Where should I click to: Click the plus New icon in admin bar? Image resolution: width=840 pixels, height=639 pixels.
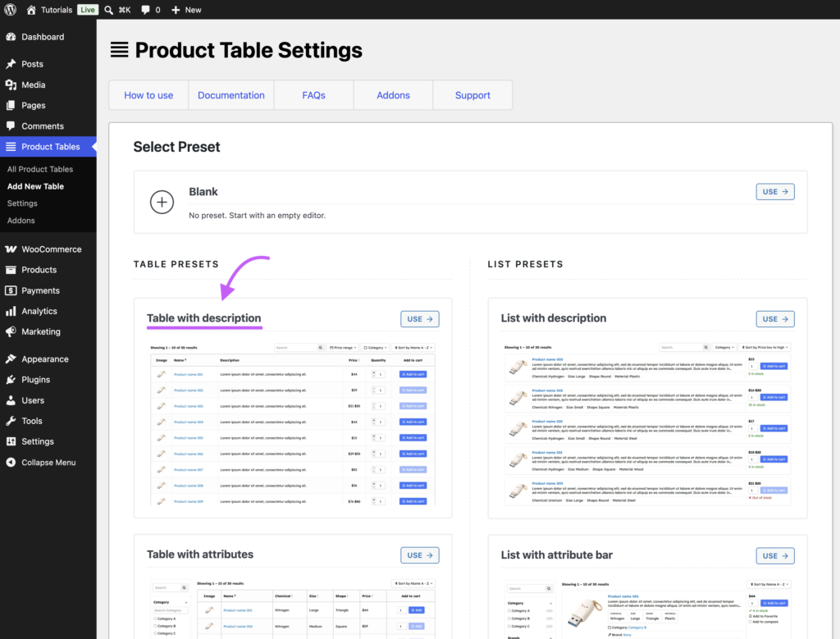pyautogui.click(x=176, y=10)
